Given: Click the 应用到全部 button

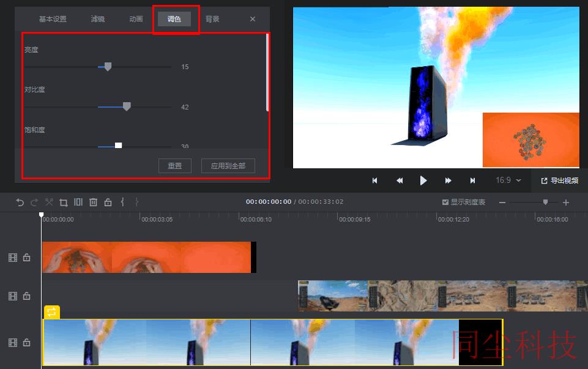Looking at the screenshot, I should (228, 166).
